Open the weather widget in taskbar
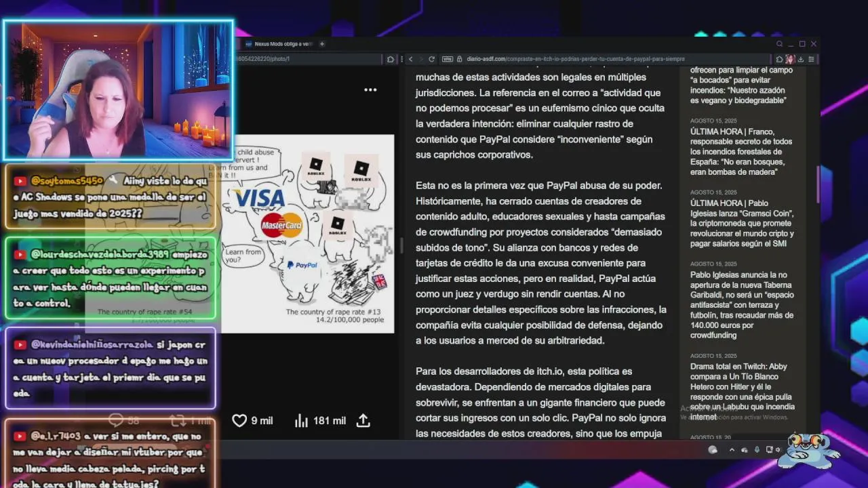 pyautogui.click(x=713, y=450)
